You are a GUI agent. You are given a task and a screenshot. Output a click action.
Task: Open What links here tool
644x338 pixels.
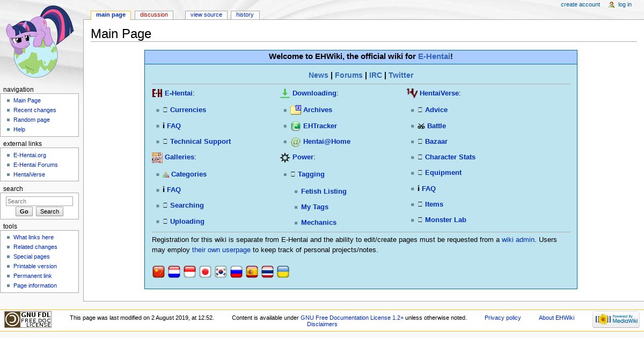tap(33, 237)
